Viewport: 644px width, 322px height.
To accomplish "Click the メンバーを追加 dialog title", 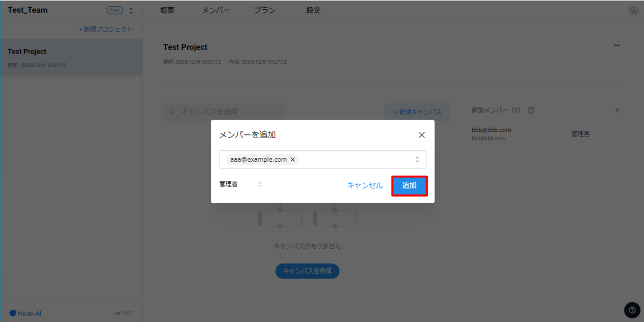I will [247, 135].
